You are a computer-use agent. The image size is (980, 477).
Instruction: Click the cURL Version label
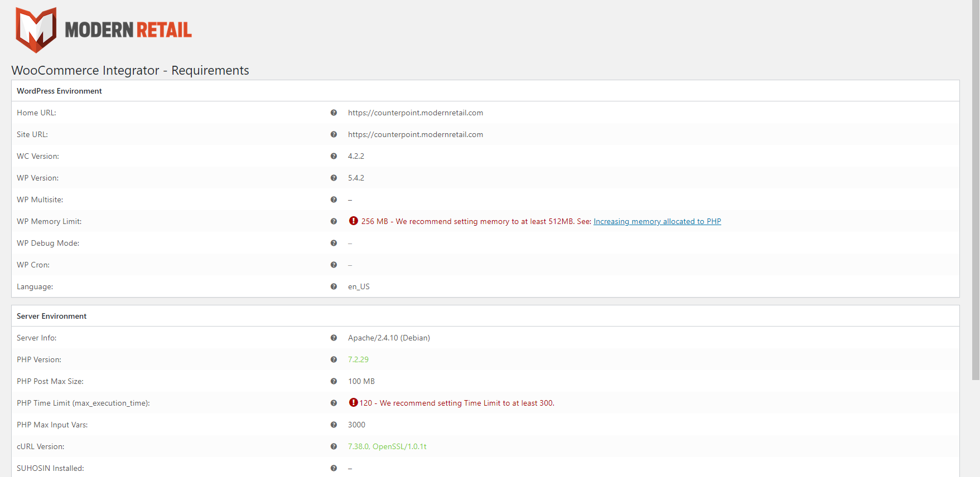[x=40, y=446]
